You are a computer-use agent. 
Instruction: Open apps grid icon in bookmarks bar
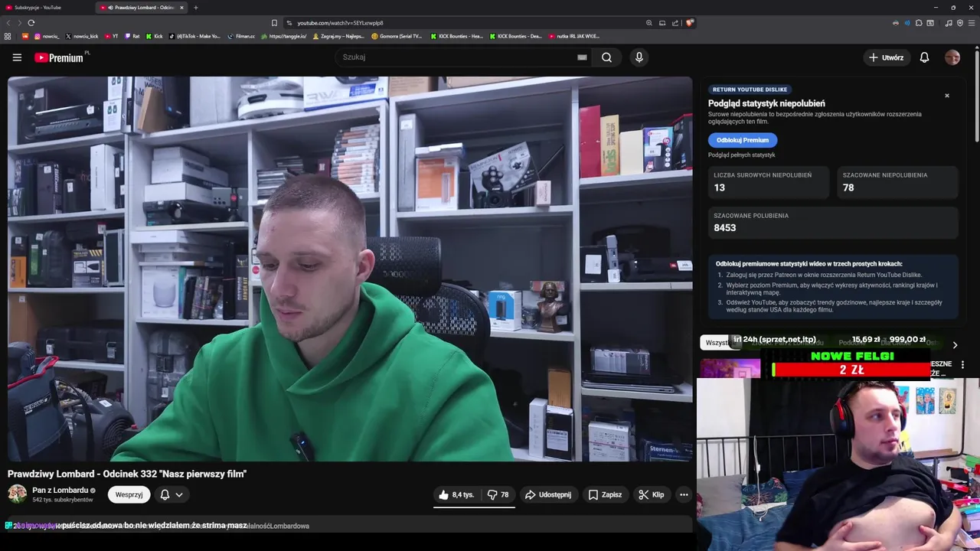point(8,36)
